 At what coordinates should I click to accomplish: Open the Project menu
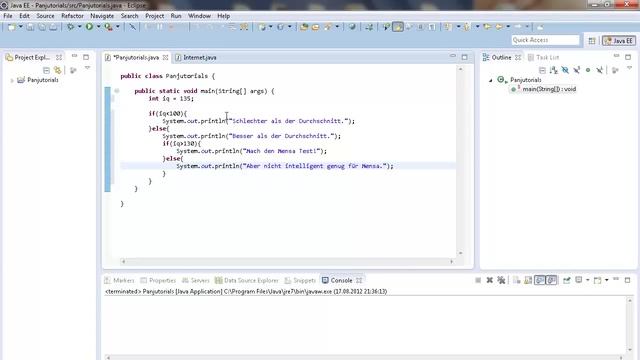155,16
